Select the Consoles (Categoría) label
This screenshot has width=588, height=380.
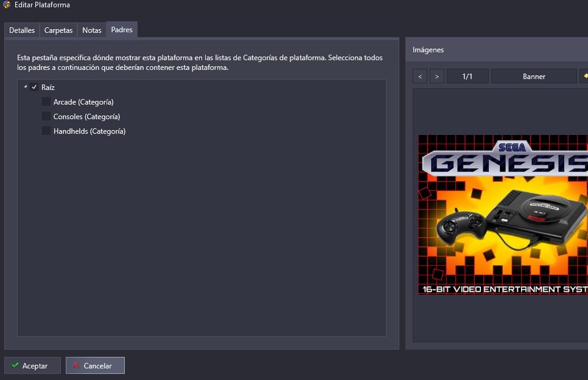pos(86,117)
